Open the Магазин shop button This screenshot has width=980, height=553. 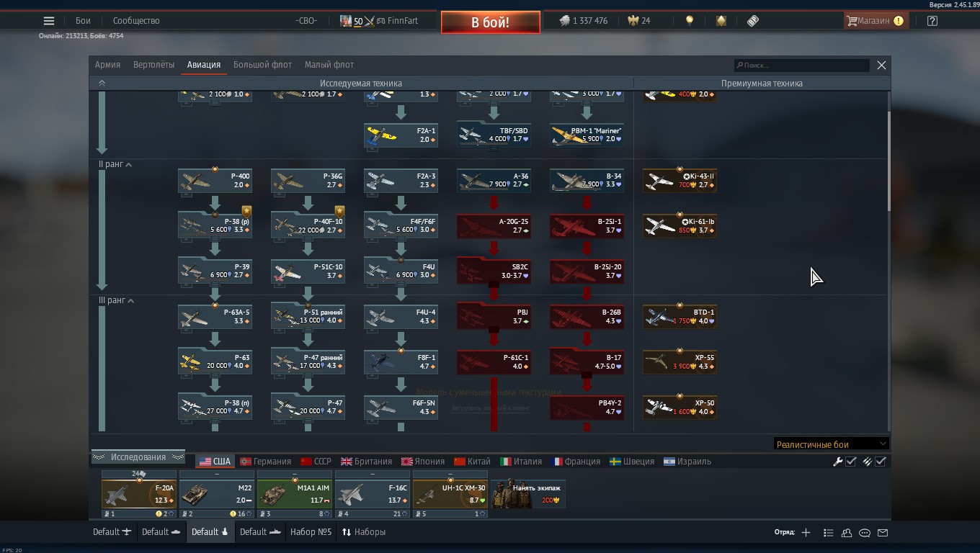[875, 21]
